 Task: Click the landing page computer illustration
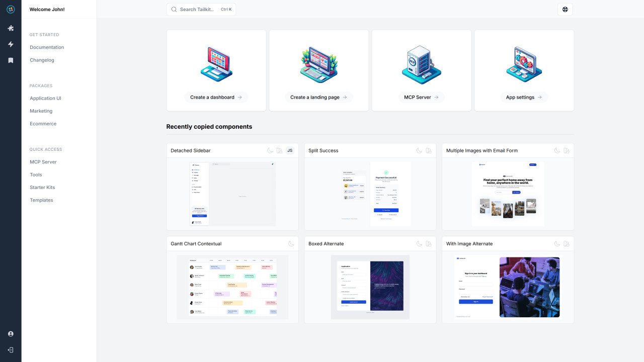coord(319,65)
